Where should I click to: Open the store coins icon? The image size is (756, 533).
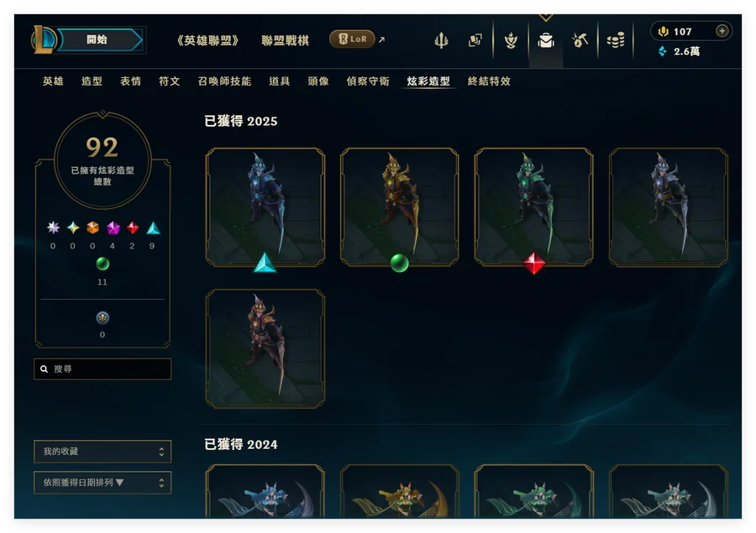(x=615, y=40)
